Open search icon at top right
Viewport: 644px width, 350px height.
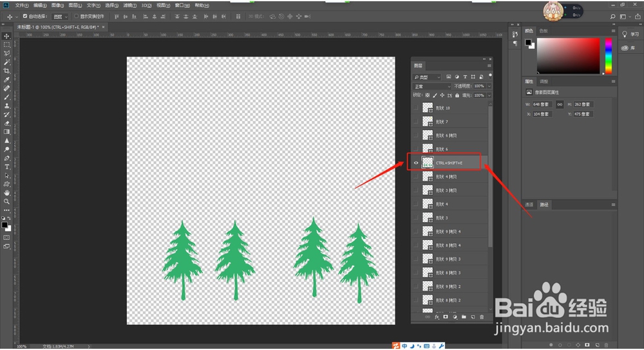[x=612, y=17]
